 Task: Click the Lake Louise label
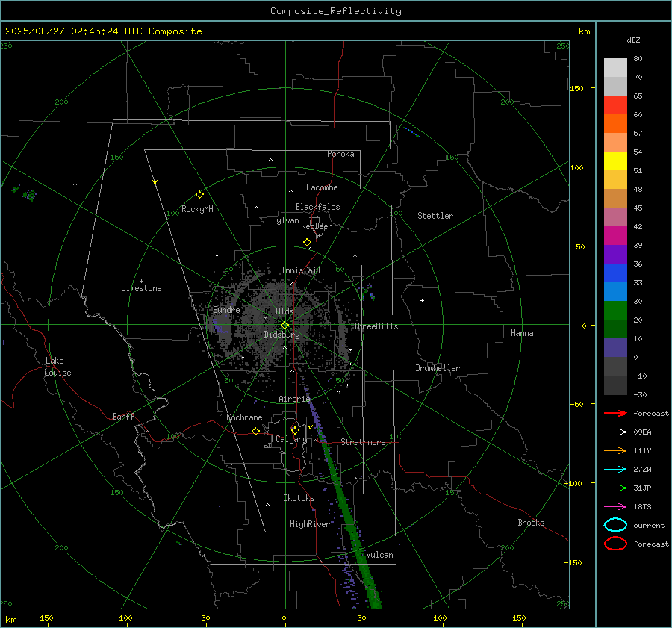(x=57, y=367)
